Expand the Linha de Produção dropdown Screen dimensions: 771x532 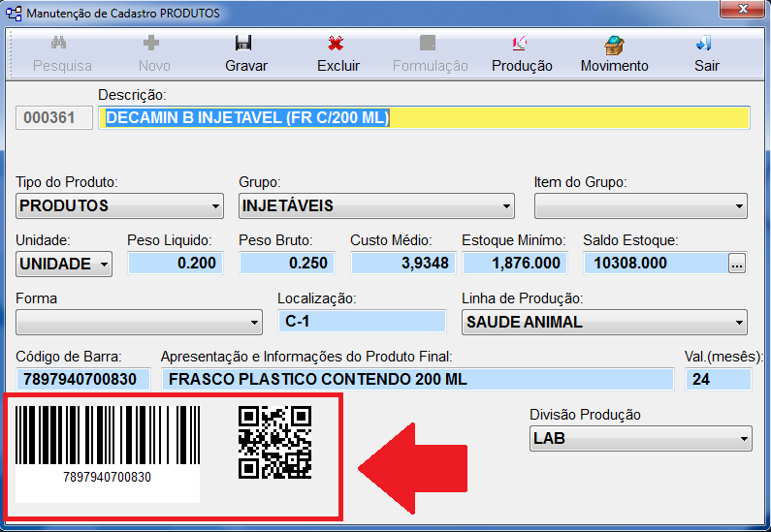604,323
